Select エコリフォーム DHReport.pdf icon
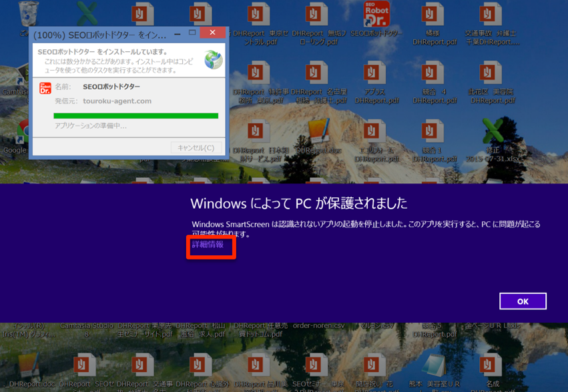This screenshot has width=568, height=392. click(374, 131)
